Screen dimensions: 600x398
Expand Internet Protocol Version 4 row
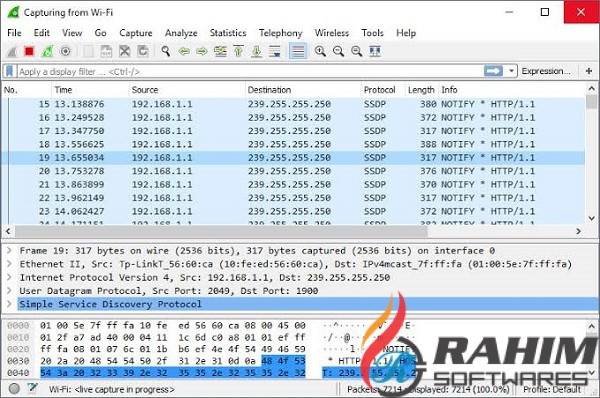pyautogui.click(x=10, y=277)
